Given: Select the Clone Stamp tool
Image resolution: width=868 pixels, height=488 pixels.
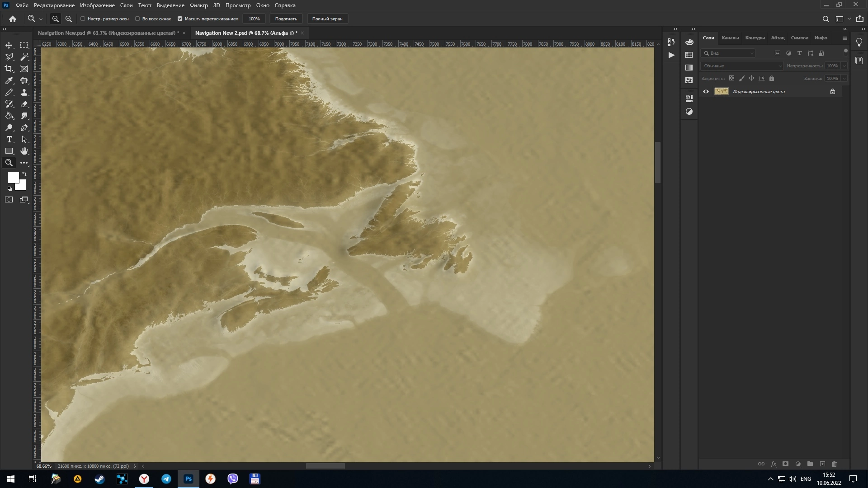Looking at the screenshot, I should (24, 92).
